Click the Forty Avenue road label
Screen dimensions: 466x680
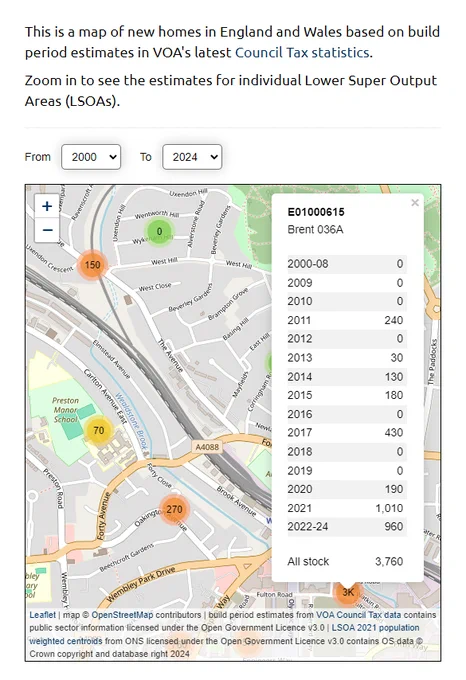(x=102, y=516)
